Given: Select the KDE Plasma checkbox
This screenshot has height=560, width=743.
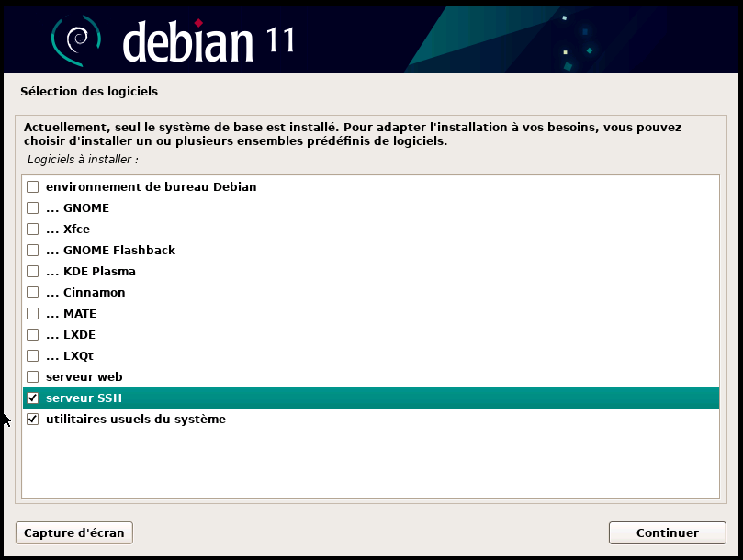Looking at the screenshot, I should click(33, 271).
